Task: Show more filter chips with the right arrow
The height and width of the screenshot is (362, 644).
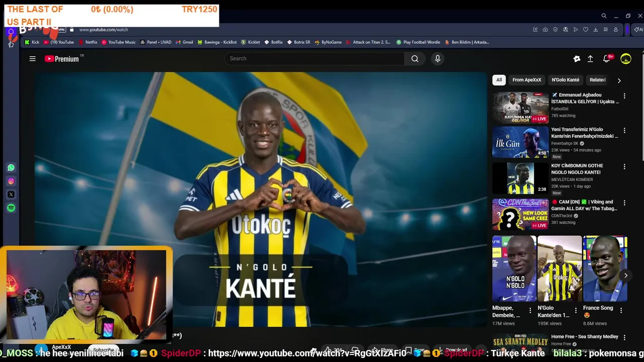Action: [x=619, y=80]
